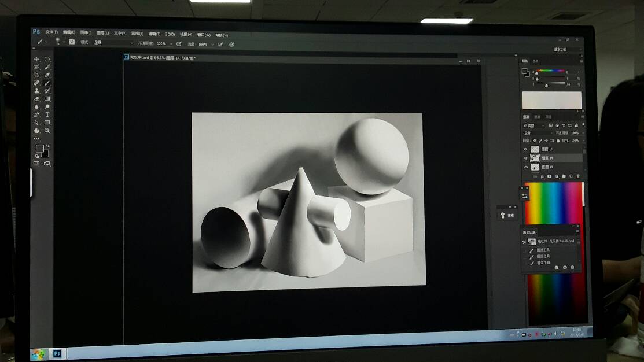Select the Path Selection tool
This screenshot has height=362, width=644.
coord(36,123)
